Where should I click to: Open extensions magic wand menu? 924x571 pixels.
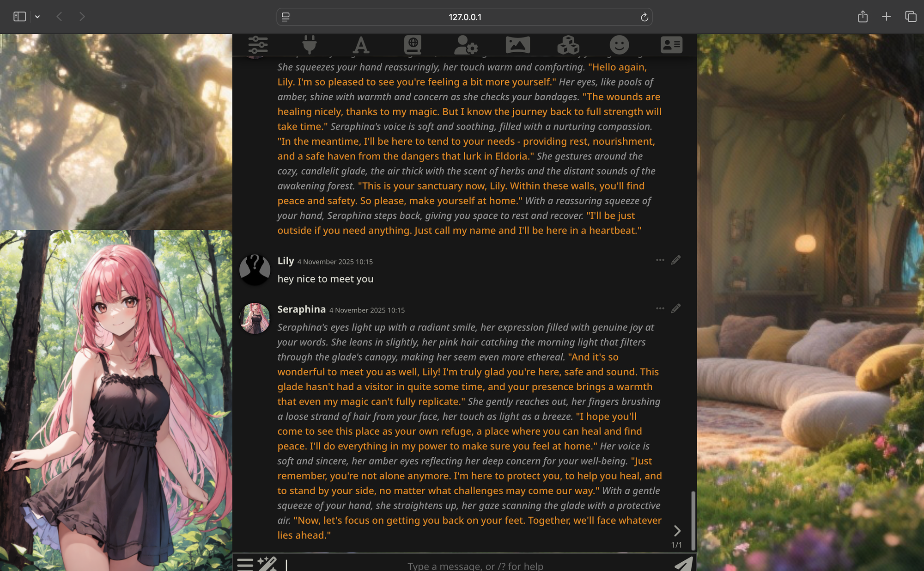267,564
